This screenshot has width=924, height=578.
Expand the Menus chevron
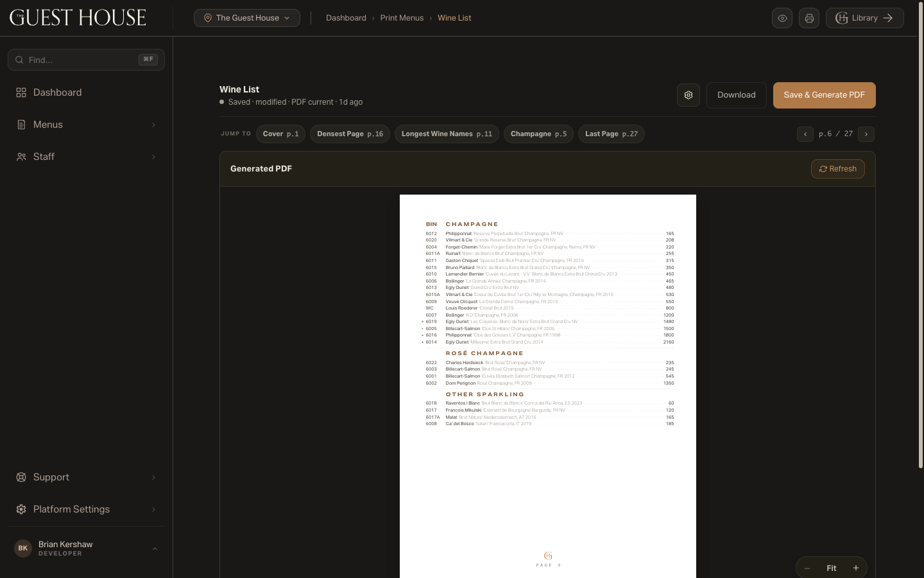click(x=153, y=125)
